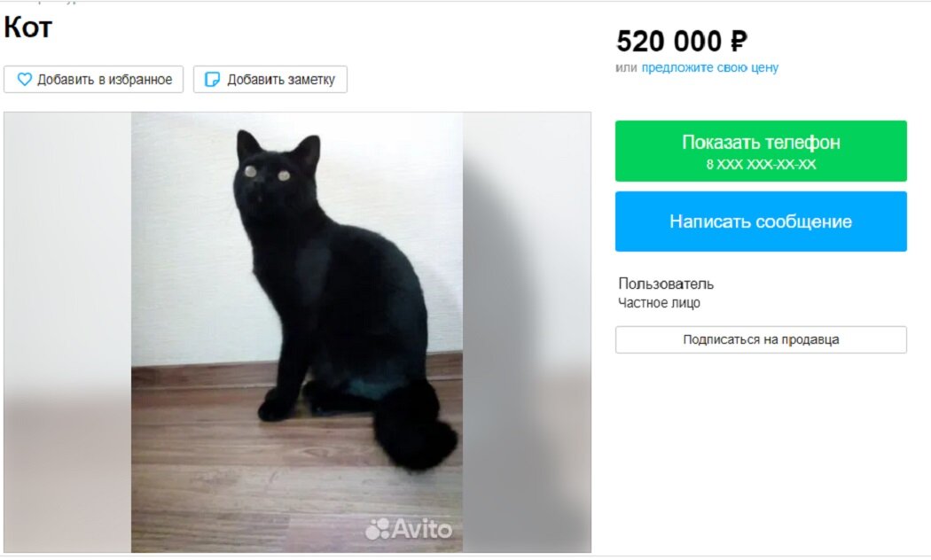Click the Частное лицо seller type label
931x560 pixels.
click(x=659, y=302)
